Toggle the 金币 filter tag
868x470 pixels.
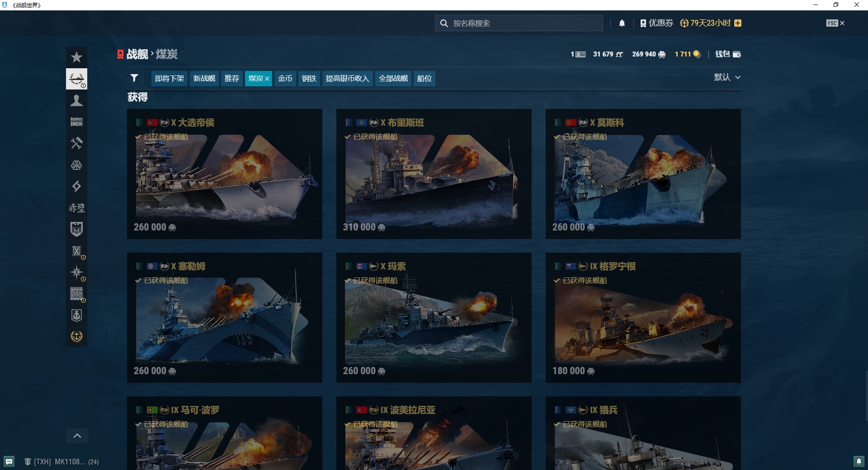(285, 79)
